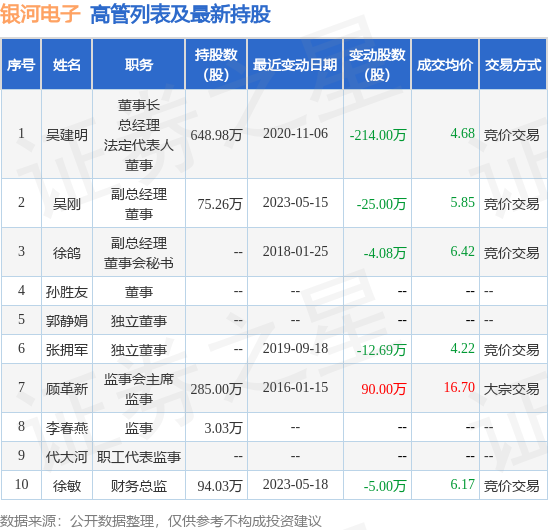
Task: Click the date 2023-05-15
Action: coord(295,202)
